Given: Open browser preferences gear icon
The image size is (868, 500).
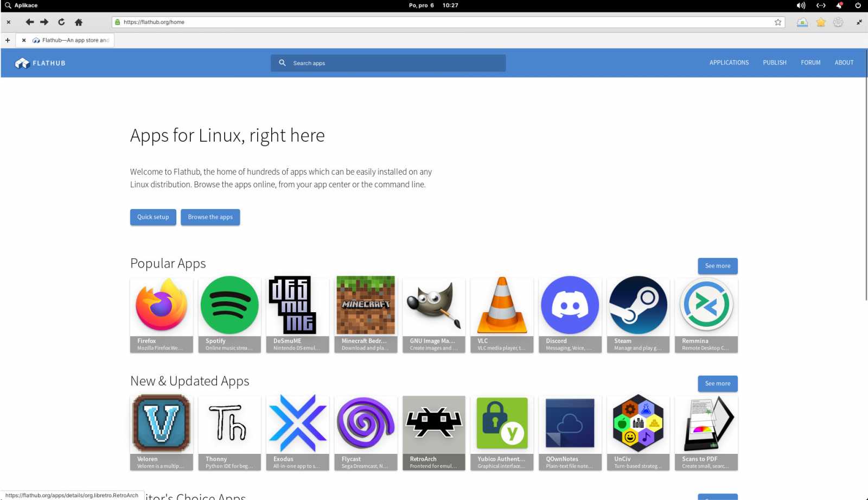Looking at the screenshot, I should click(838, 22).
